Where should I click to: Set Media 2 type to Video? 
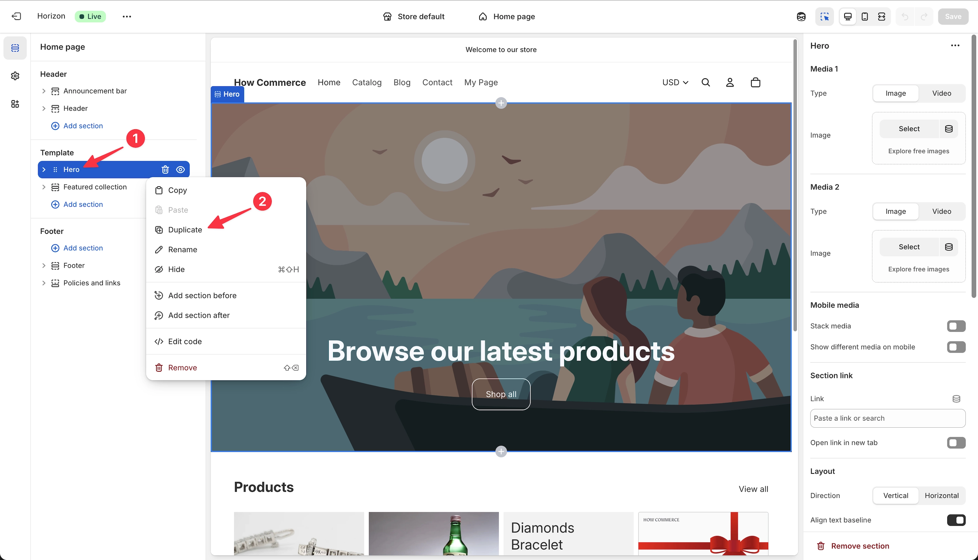click(x=941, y=211)
